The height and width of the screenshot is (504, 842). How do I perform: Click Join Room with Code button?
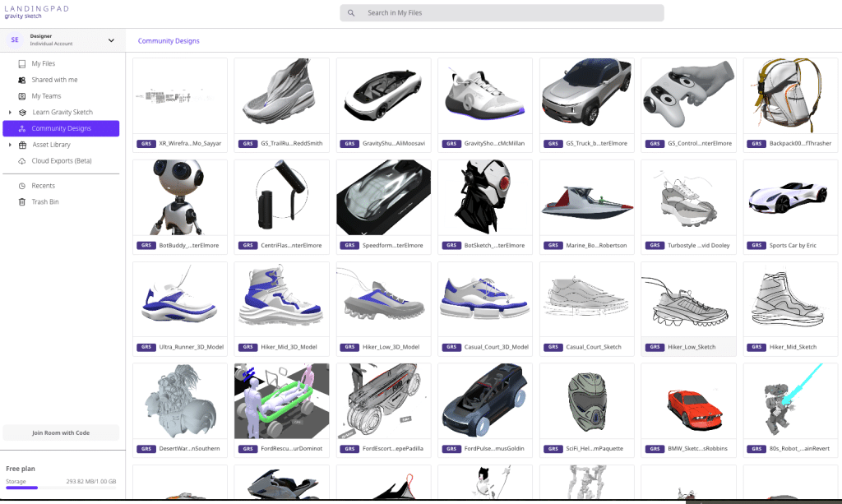(x=61, y=432)
